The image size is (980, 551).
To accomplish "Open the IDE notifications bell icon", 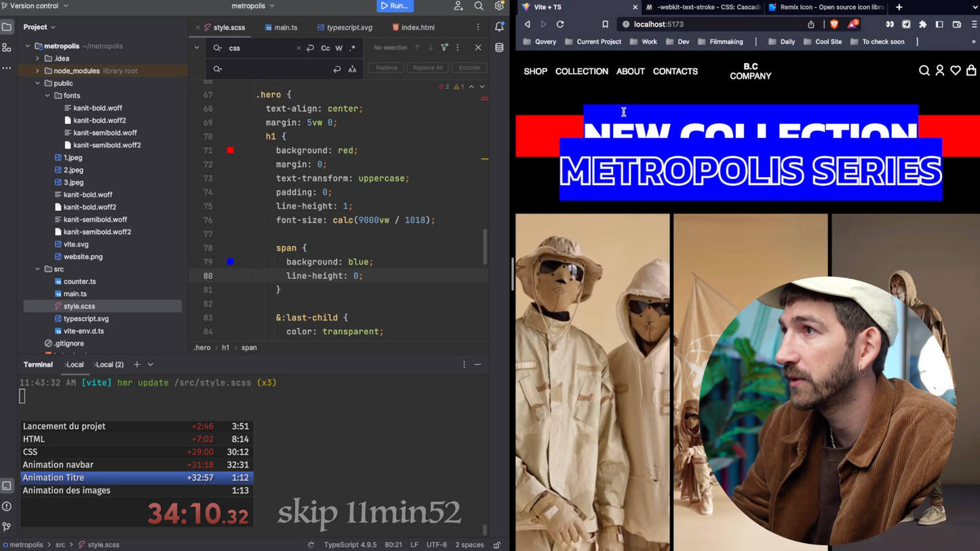I will [x=499, y=27].
